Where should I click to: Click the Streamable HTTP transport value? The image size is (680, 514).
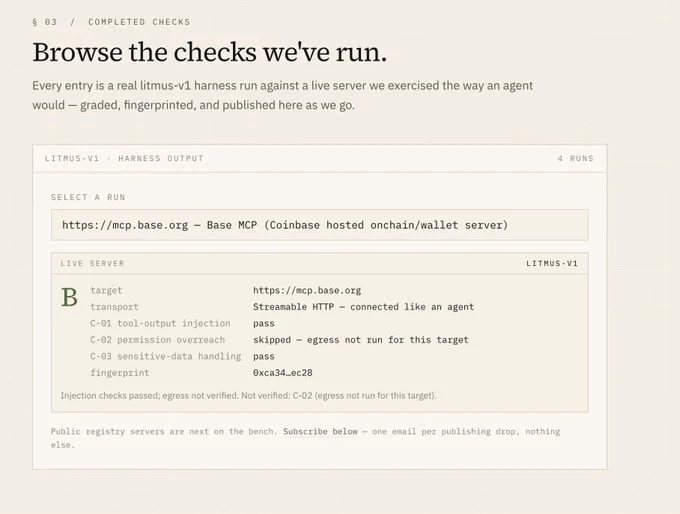click(x=363, y=307)
